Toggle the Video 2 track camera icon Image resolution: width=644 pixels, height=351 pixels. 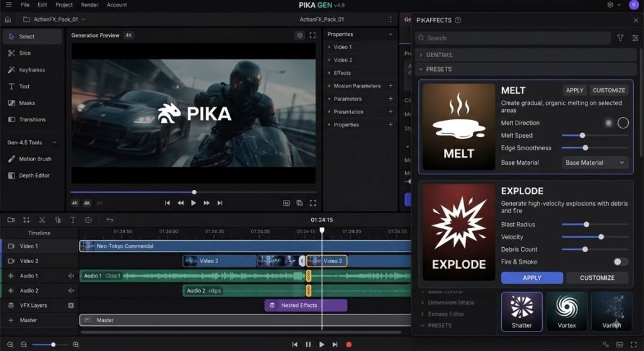pyautogui.click(x=11, y=261)
